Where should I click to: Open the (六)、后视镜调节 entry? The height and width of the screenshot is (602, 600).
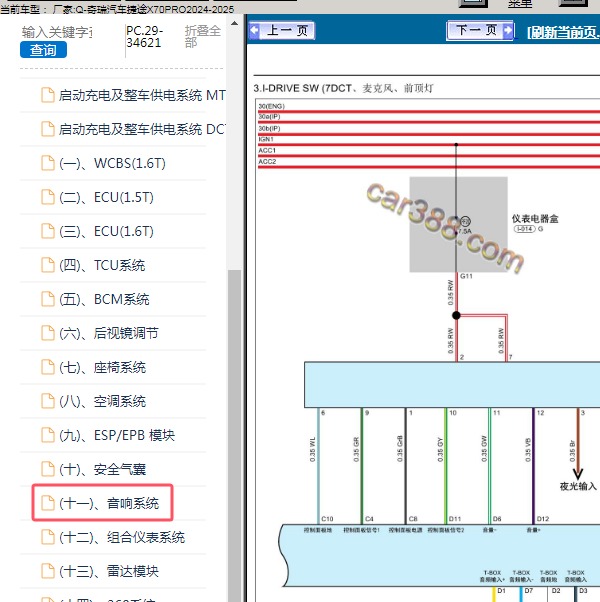pyautogui.click(x=113, y=333)
